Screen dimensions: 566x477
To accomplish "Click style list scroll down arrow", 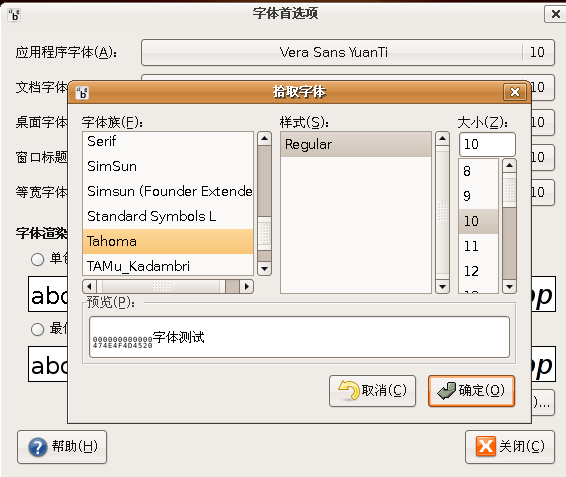I will tap(442, 287).
